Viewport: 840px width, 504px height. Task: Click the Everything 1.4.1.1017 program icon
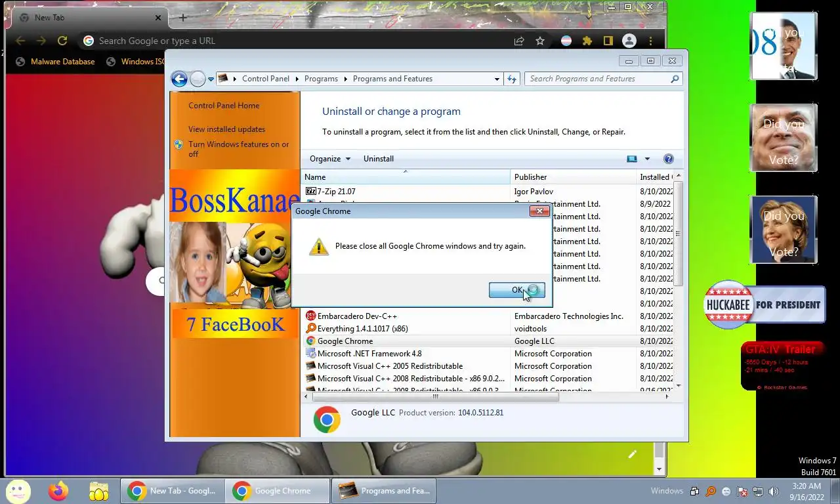(x=310, y=329)
